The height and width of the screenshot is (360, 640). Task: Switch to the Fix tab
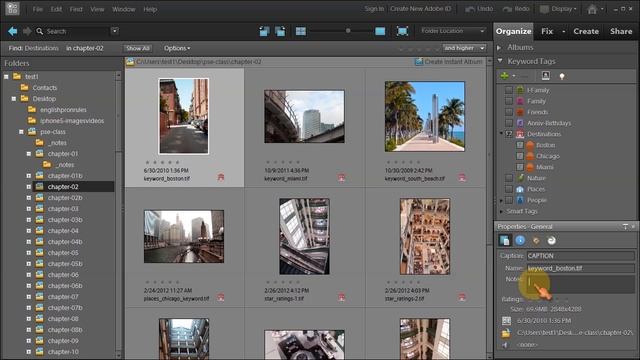[547, 31]
